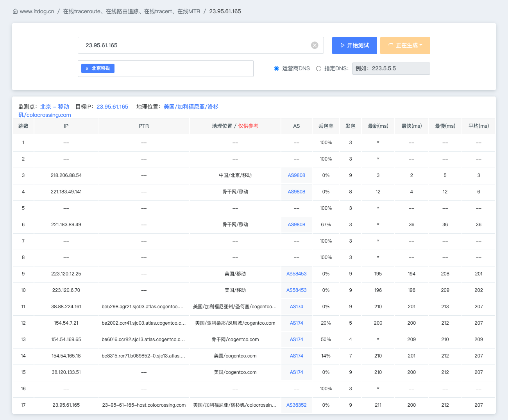This screenshot has height=420, width=508.
Task: Open AS174 link for 38.120.133.51
Action: [297, 372]
